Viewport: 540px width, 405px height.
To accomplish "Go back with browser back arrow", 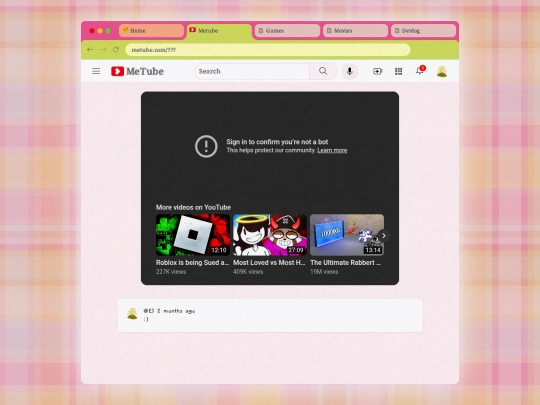I will click(91, 50).
